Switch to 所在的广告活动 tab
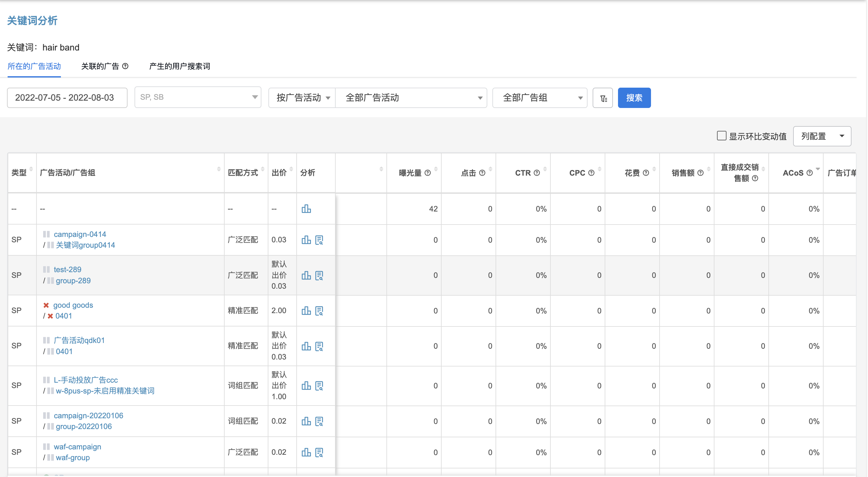The image size is (868, 477). coord(34,66)
